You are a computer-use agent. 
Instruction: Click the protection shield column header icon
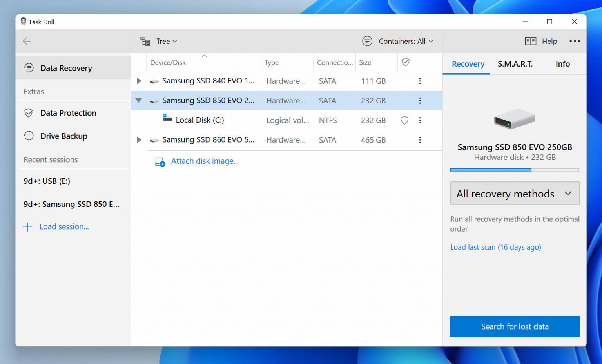pos(406,62)
